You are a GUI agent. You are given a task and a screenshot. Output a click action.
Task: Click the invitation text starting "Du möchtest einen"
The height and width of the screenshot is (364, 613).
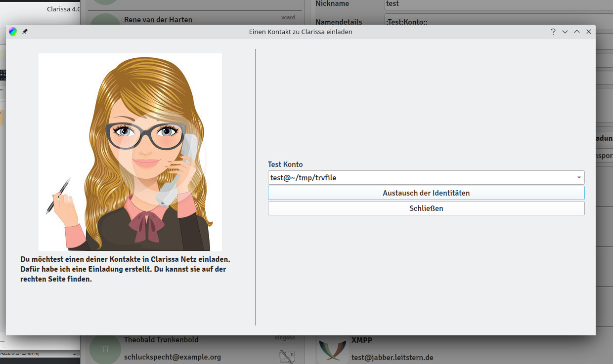pyautogui.click(x=126, y=269)
